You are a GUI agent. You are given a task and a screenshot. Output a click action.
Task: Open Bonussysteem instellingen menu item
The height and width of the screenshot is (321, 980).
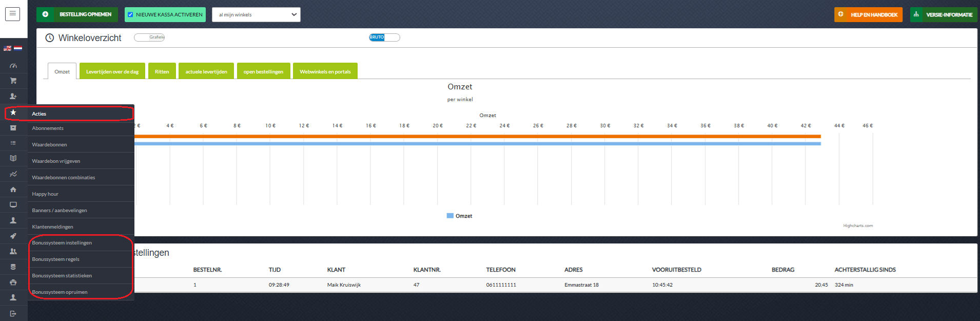[x=81, y=243]
